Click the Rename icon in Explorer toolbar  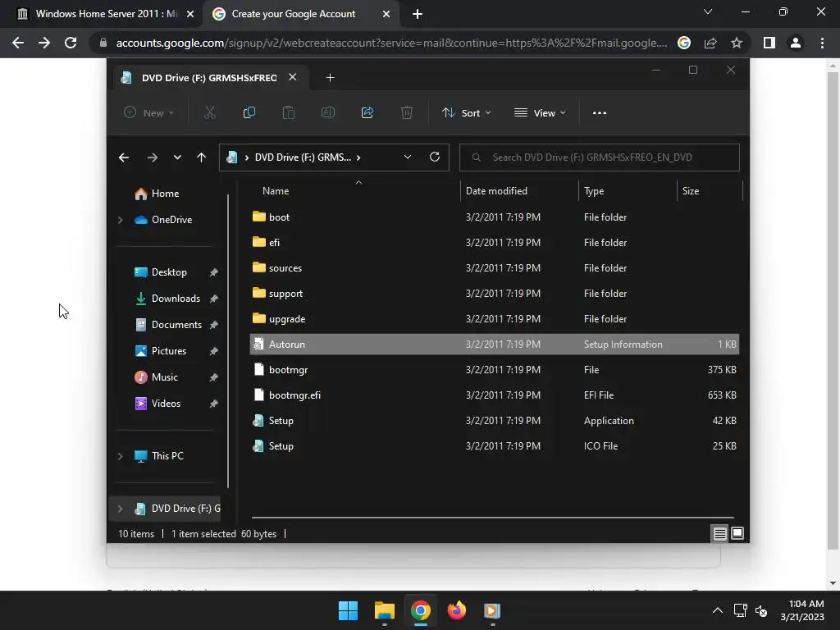pos(328,112)
